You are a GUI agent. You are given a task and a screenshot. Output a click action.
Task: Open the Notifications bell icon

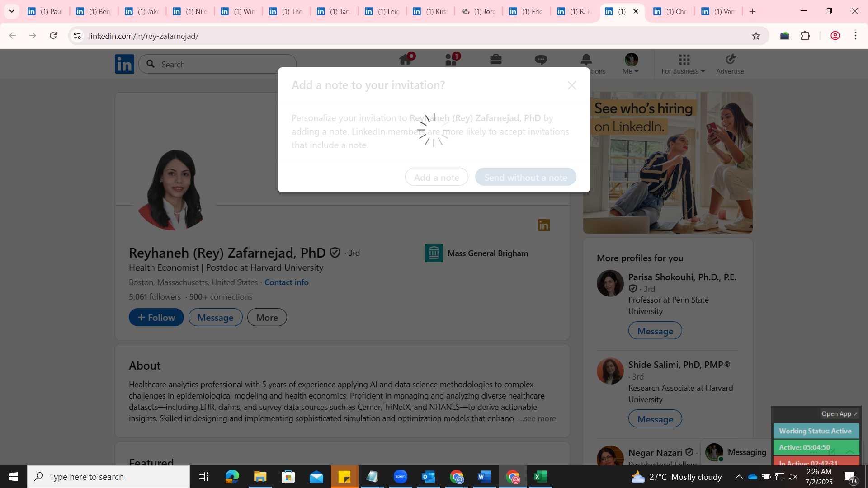(x=586, y=60)
